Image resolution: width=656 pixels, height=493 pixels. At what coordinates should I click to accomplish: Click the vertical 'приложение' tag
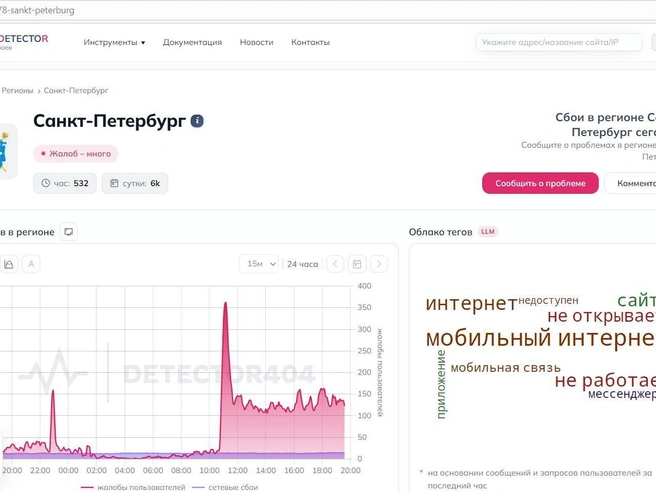[441, 385]
